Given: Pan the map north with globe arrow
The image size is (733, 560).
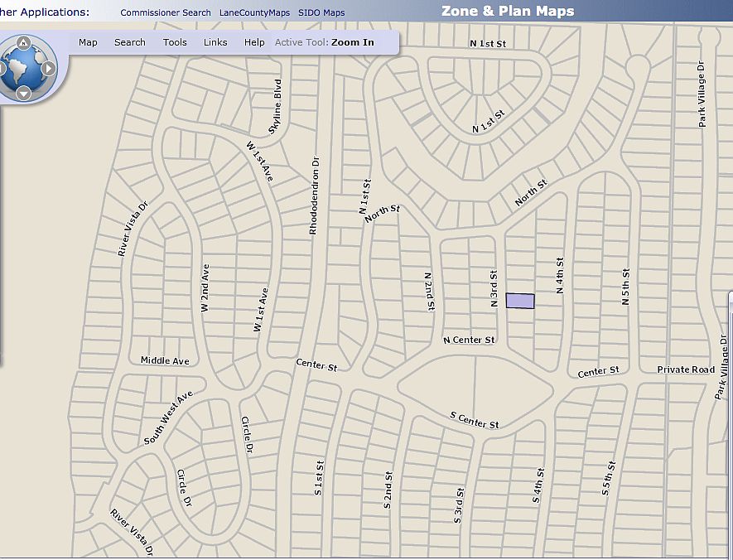Looking at the screenshot, I should pyautogui.click(x=23, y=43).
